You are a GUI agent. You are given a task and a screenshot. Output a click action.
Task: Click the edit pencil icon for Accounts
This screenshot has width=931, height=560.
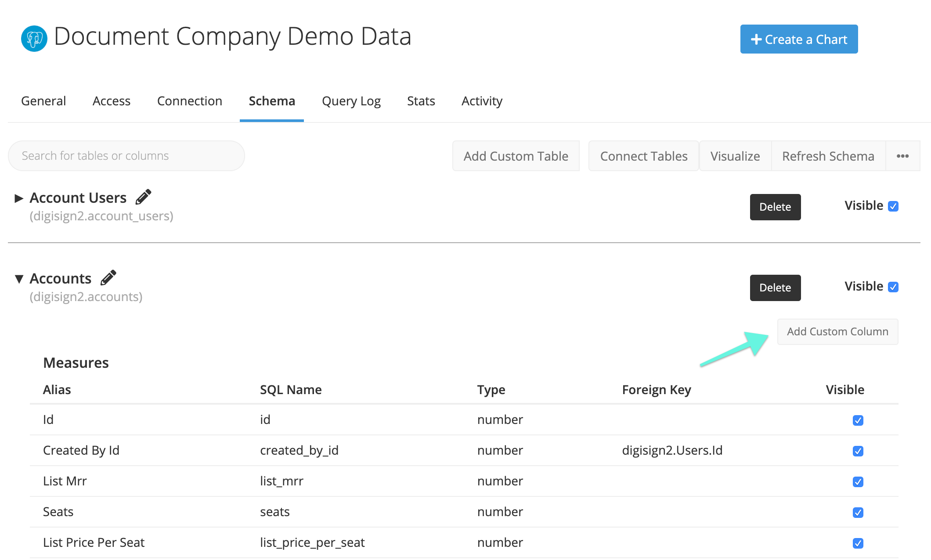click(108, 278)
